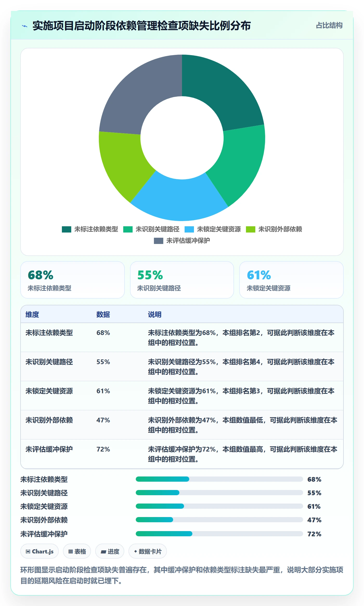Select the 数据卡片 tag chip
Screen dimensions: 364x606
click(148, 551)
